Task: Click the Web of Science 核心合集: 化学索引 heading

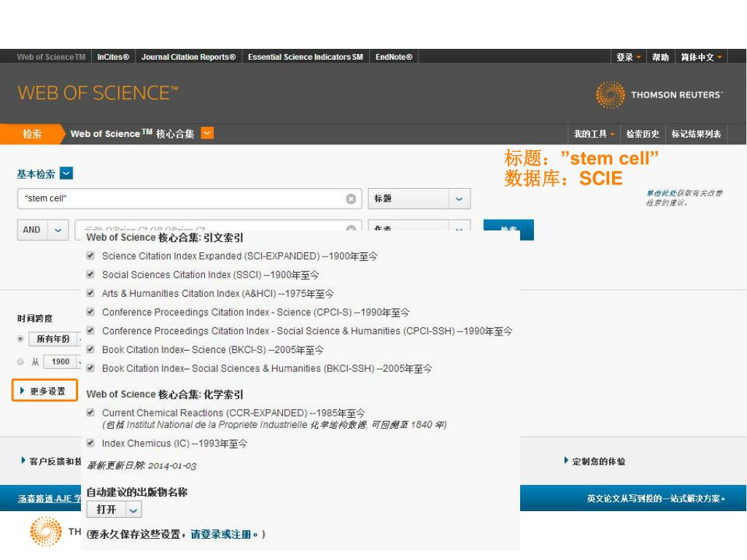Action: [165, 394]
